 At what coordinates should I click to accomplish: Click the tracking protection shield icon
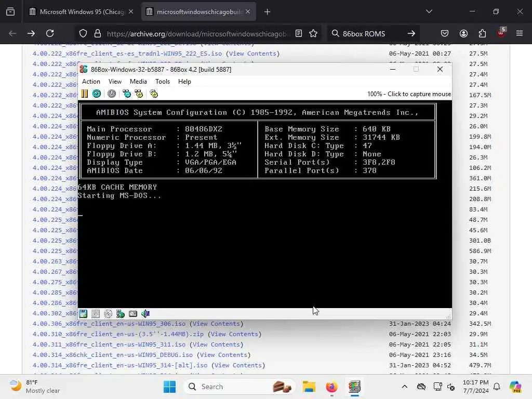pos(83,33)
